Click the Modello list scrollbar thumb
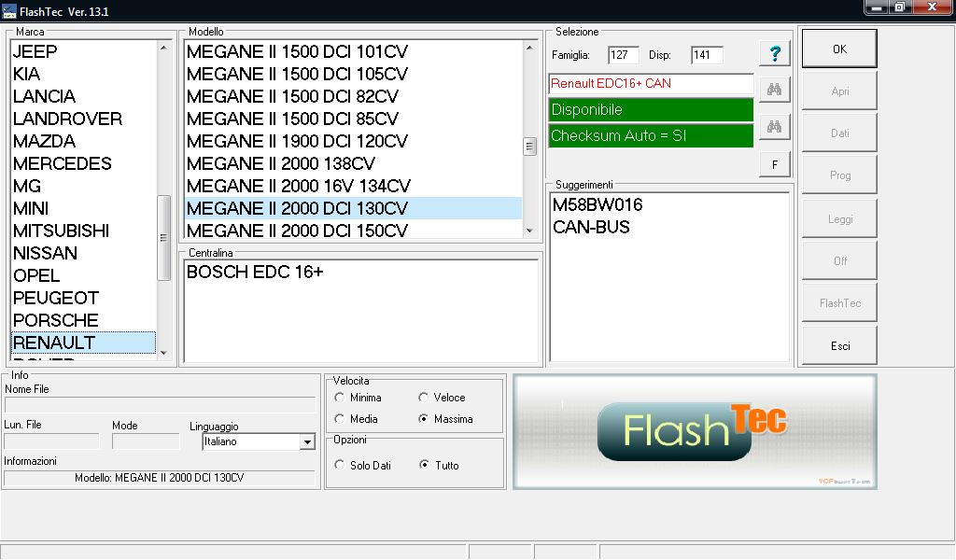This screenshot has width=956, height=560. 529,147
